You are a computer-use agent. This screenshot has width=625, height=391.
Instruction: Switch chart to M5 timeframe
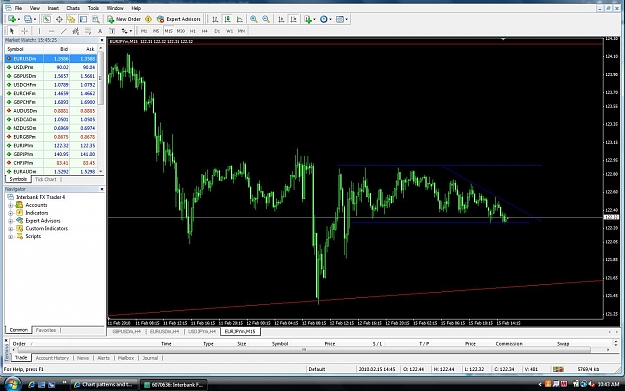click(x=156, y=31)
